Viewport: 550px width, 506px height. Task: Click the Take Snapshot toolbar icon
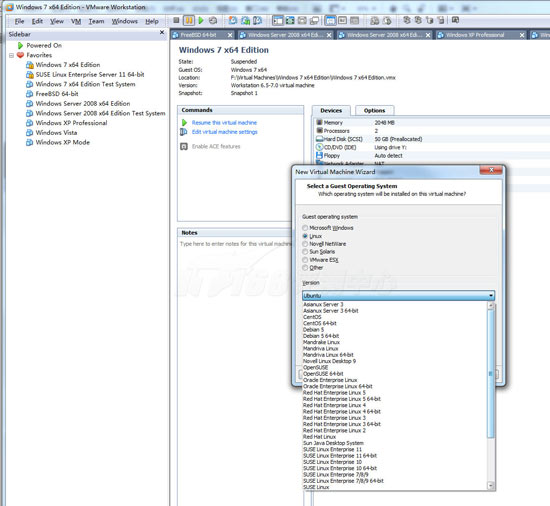coord(232,20)
